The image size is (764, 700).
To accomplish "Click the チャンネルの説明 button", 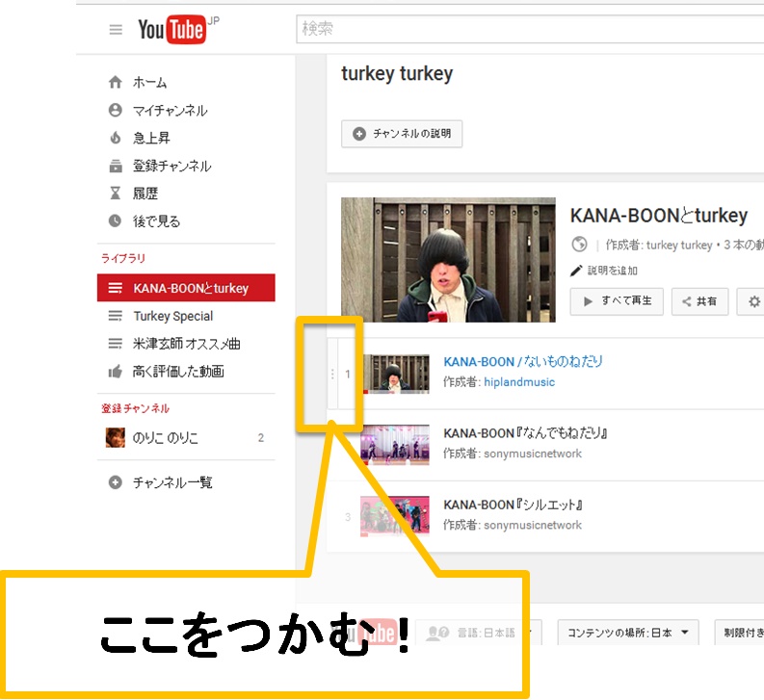I will coord(402,134).
